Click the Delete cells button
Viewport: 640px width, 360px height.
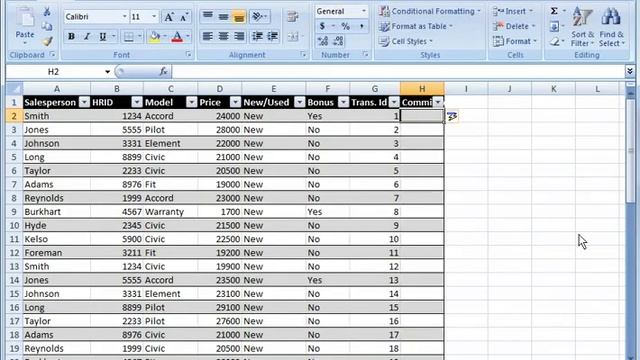pyautogui.click(x=514, y=27)
